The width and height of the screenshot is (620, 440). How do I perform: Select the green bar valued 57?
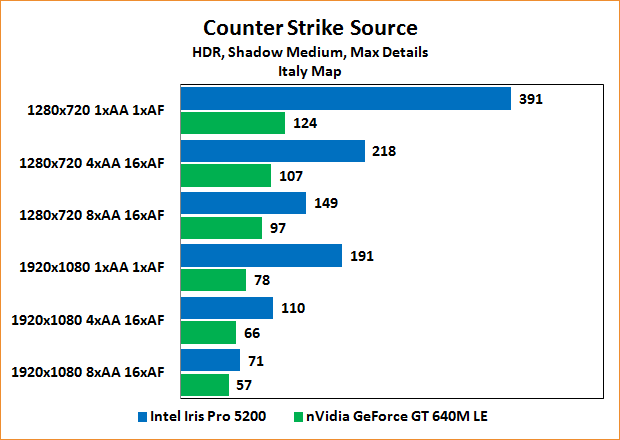pyautogui.click(x=205, y=385)
